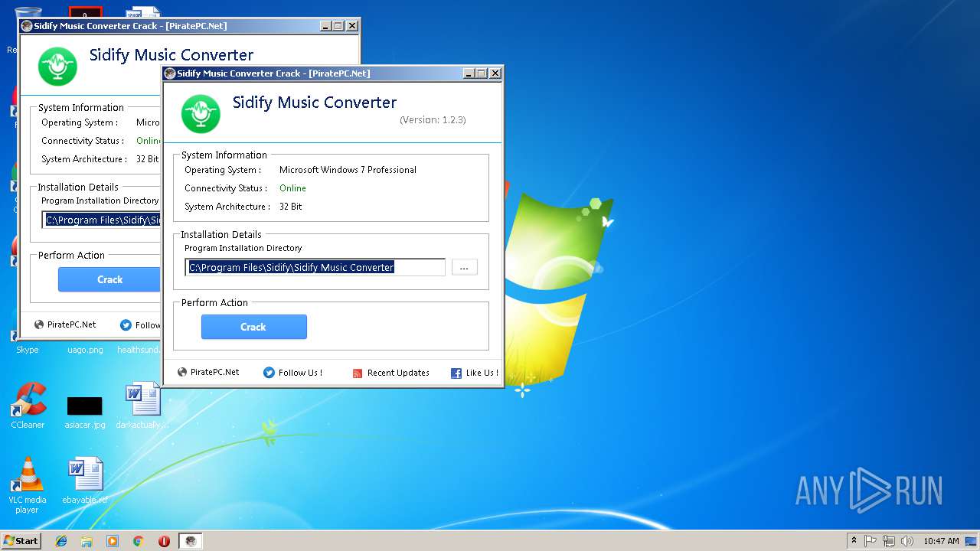This screenshot has width=980, height=551.
Task: Launch Internet Explorer from the taskbar
Action: click(61, 541)
